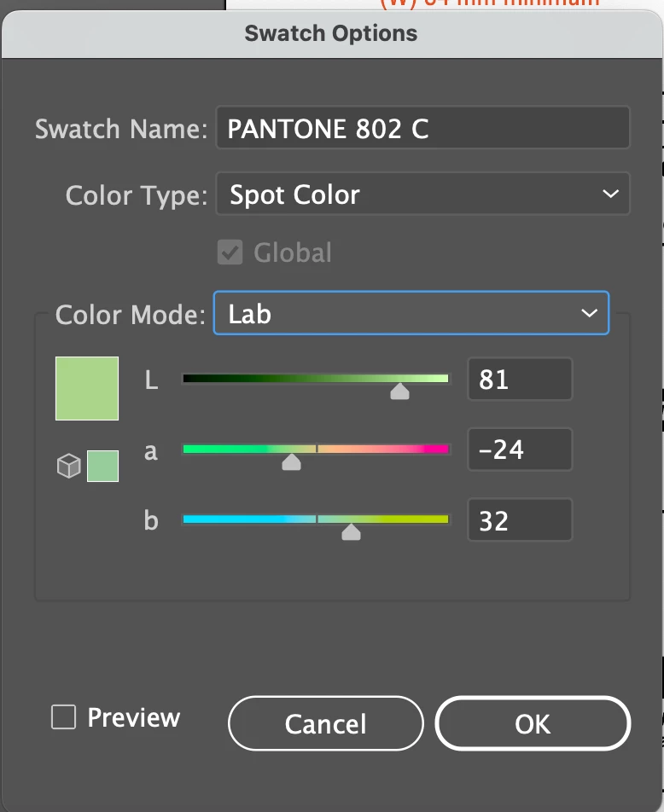Viewport: 664px width, 812px height.
Task: Click the Color Type label
Action: click(137, 196)
